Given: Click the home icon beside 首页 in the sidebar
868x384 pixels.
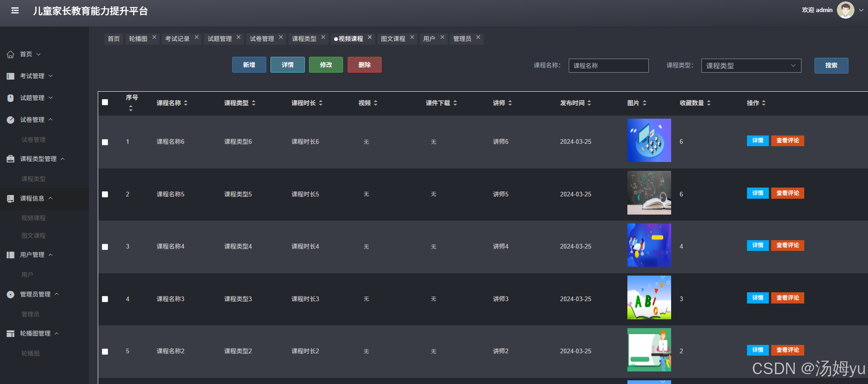Looking at the screenshot, I should (x=10, y=54).
